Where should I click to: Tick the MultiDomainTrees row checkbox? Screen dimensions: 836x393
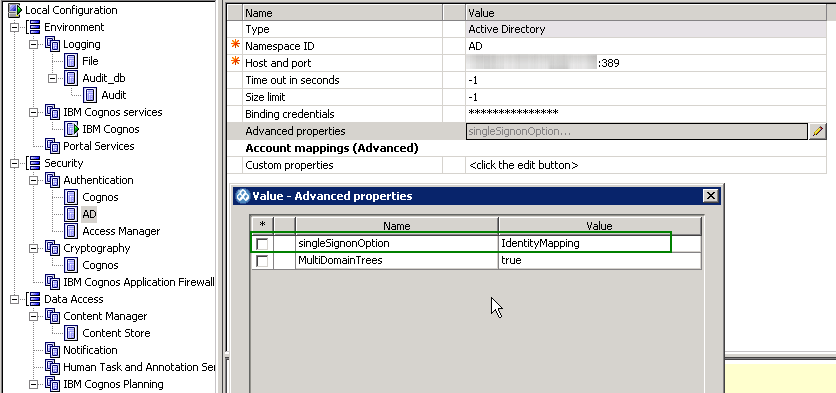click(262, 261)
